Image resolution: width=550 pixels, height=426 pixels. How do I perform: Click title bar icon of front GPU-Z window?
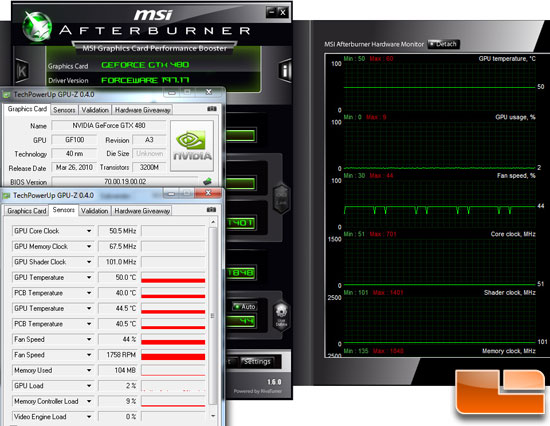coord(6,195)
